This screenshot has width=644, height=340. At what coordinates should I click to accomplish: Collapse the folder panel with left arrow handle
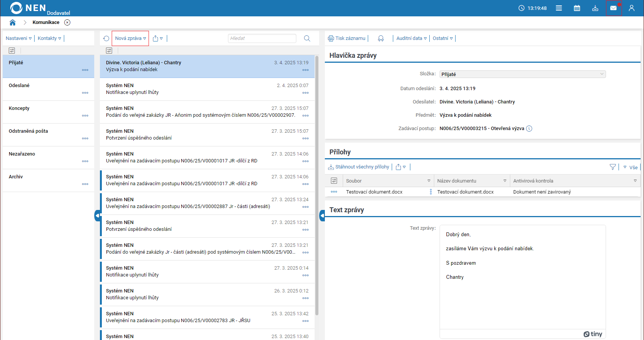pos(97,216)
